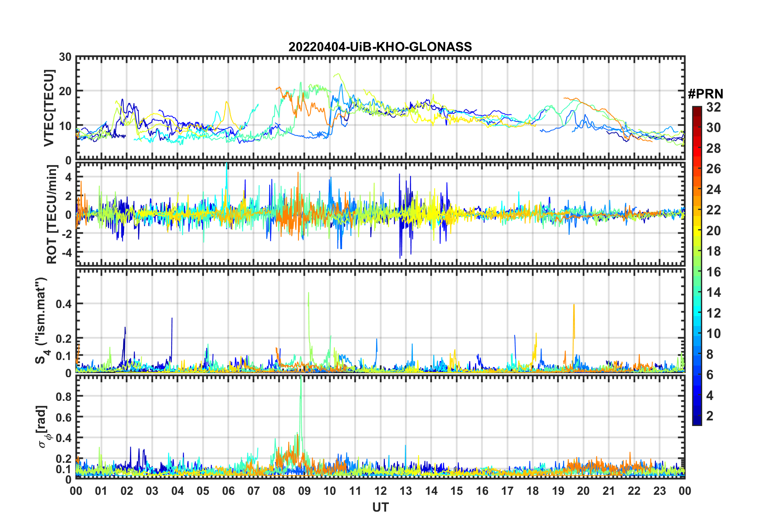Click the VTEC axis tick label 30
The width and height of the screenshot is (761, 532).
coord(65,57)
